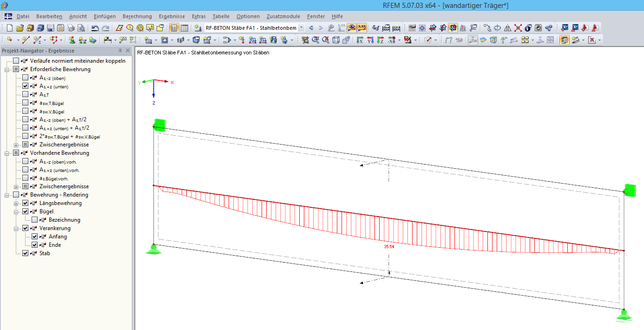Click the View in Z direction icon
Screen dimensions: 644x330
pos(380,40)
